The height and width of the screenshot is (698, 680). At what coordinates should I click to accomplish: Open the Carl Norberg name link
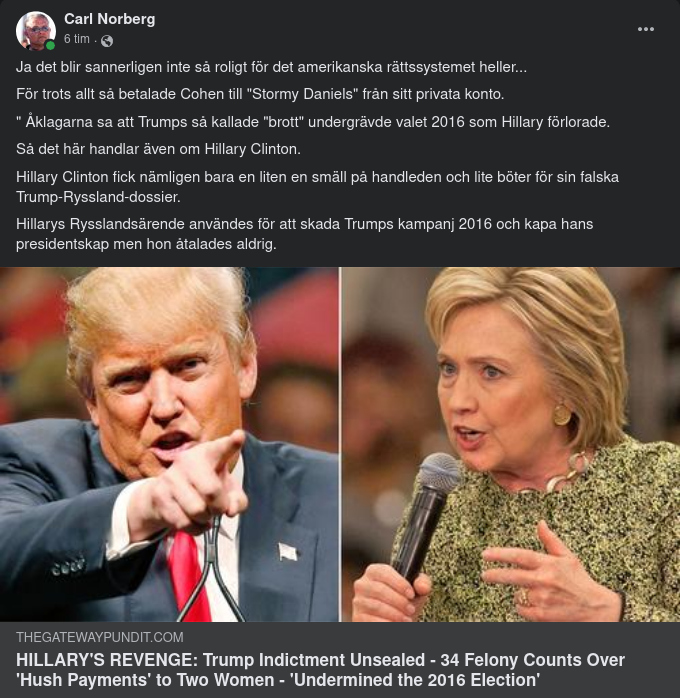pyautogui.click(x=109, y=19)
